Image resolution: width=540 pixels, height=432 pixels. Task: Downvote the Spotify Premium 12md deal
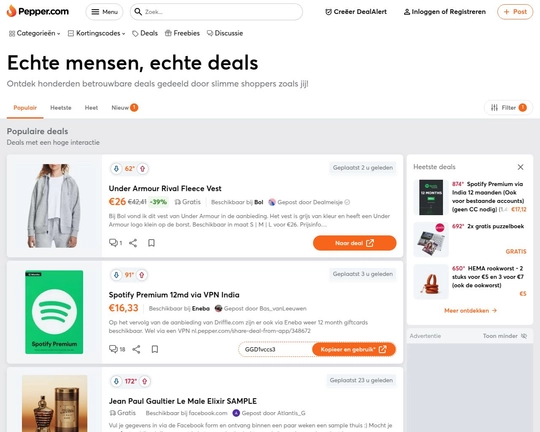point(116,275)
